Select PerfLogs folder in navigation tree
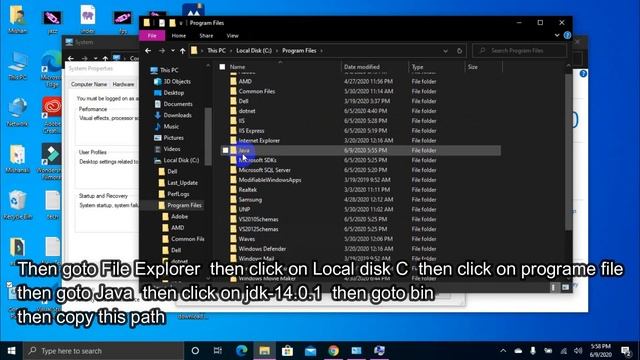Image resolution: width=640 pixels, height=360 pixels. point(178,194)
